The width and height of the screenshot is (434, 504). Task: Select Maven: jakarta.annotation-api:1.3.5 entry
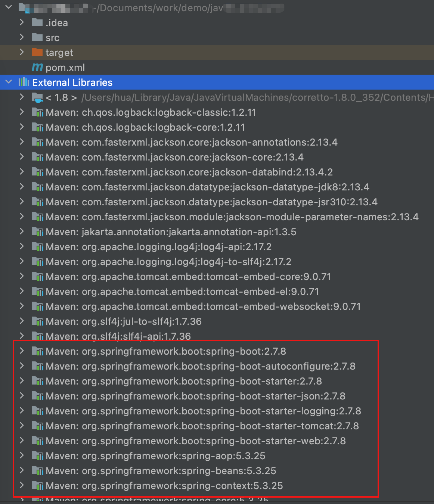[x=171, y=232]
